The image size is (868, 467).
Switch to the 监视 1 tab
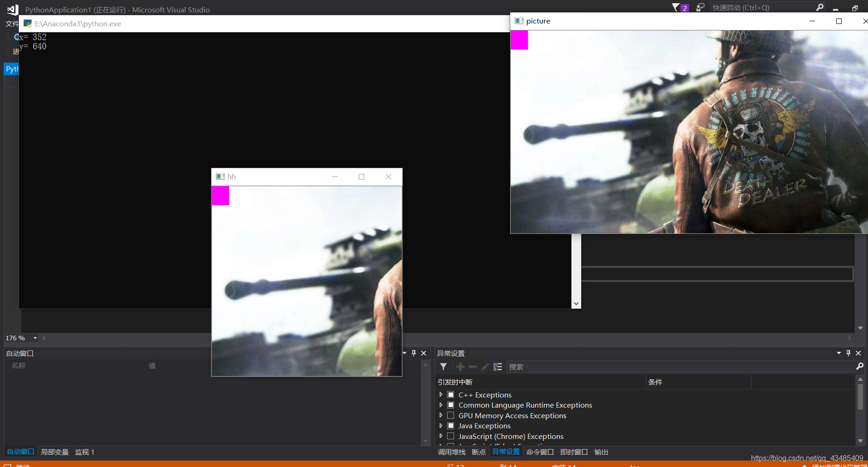85,452
